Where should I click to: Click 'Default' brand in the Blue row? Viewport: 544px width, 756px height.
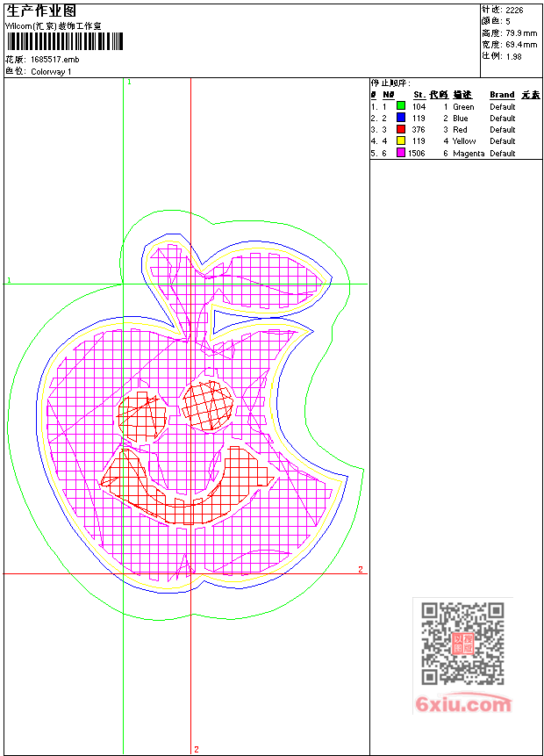(x=503, y=119)
